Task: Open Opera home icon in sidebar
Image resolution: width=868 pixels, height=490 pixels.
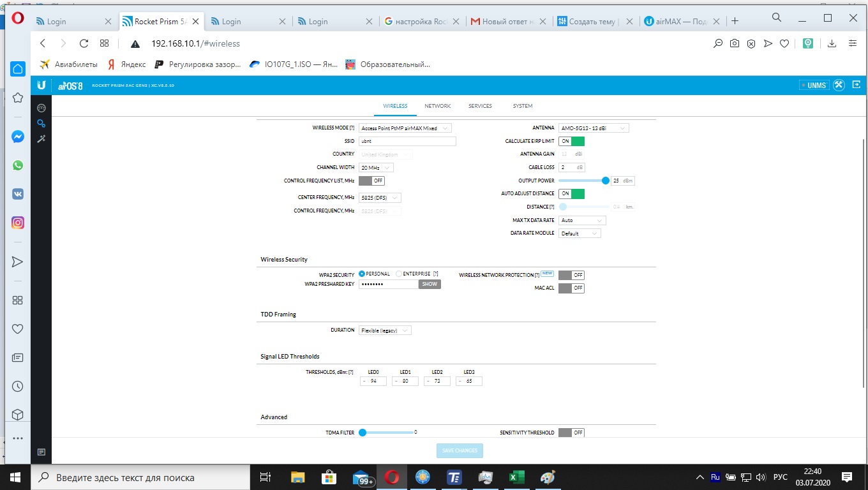Action: pyautogui.click(x=18, y=69)
